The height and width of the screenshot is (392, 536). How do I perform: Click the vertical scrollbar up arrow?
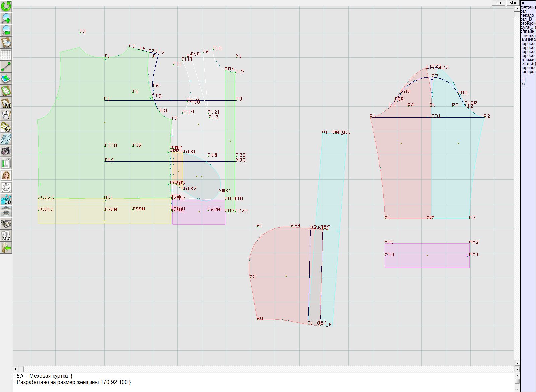click(517, 9)
